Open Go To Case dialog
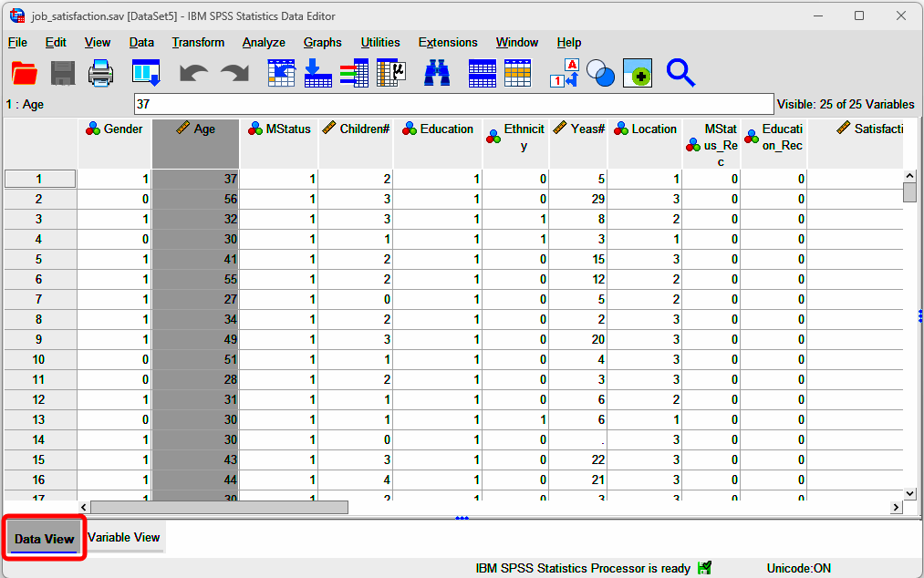Image resolution: width=924 pixels, height=578 pixels. coord(281,72)
